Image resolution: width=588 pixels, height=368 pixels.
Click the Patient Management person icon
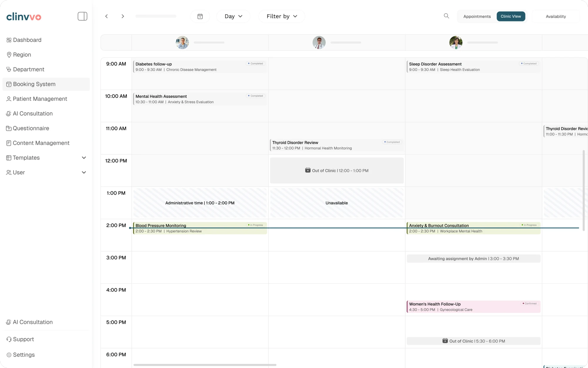tap(9, 99)
